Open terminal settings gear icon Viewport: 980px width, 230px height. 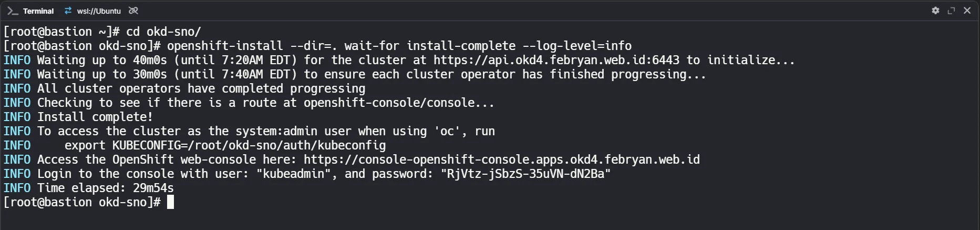click(935, 11)
